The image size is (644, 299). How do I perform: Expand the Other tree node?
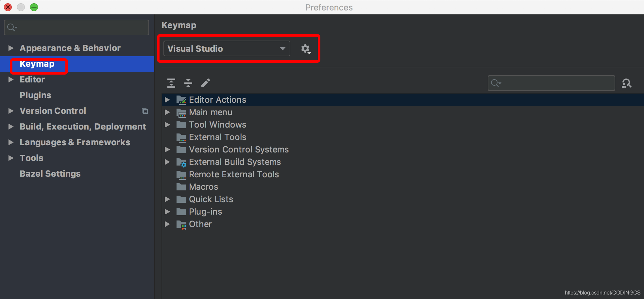167,224
